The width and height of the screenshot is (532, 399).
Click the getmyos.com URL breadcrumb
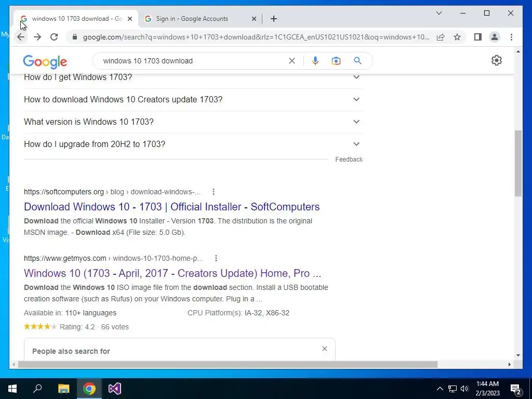(113, 258)
